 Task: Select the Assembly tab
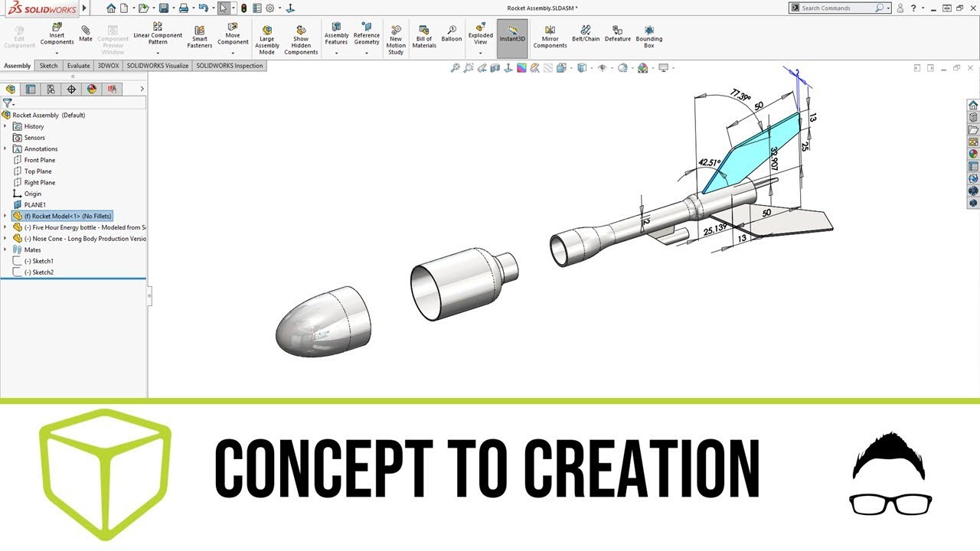pos(18,66)
